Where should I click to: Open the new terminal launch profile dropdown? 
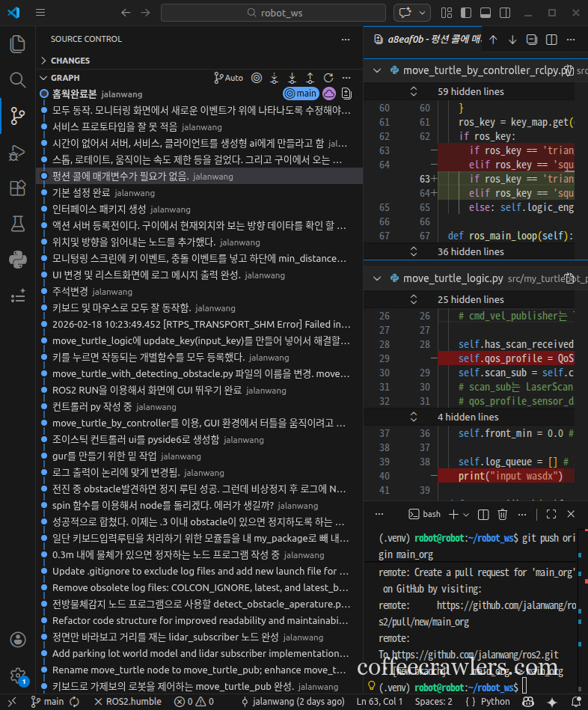click(x=465, y=514)
